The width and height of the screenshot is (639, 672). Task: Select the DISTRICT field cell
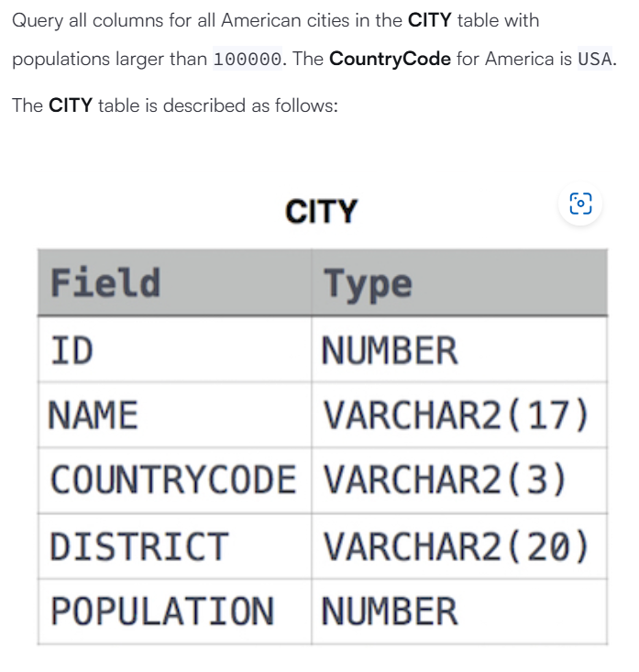(175, 546)
